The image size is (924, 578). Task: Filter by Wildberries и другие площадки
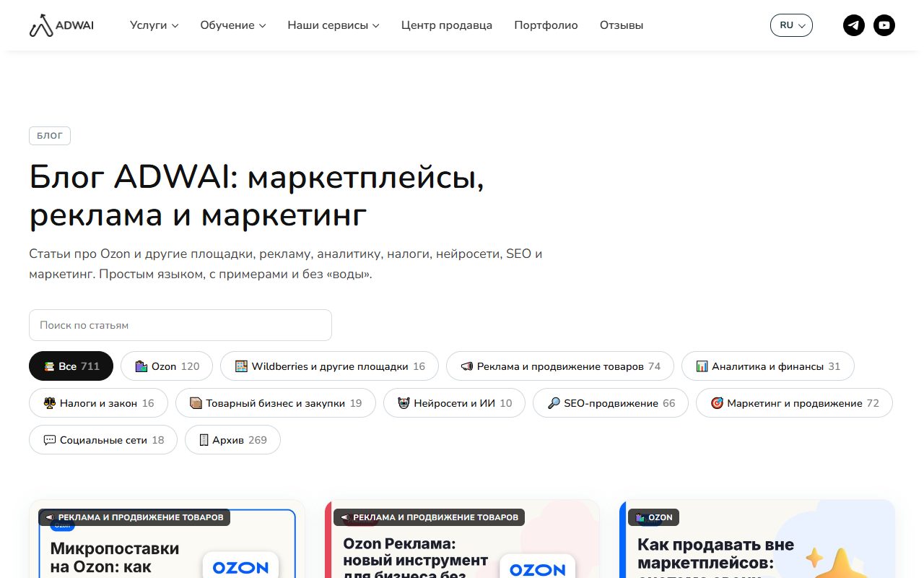pyautogui.click(x=330, y=366)
